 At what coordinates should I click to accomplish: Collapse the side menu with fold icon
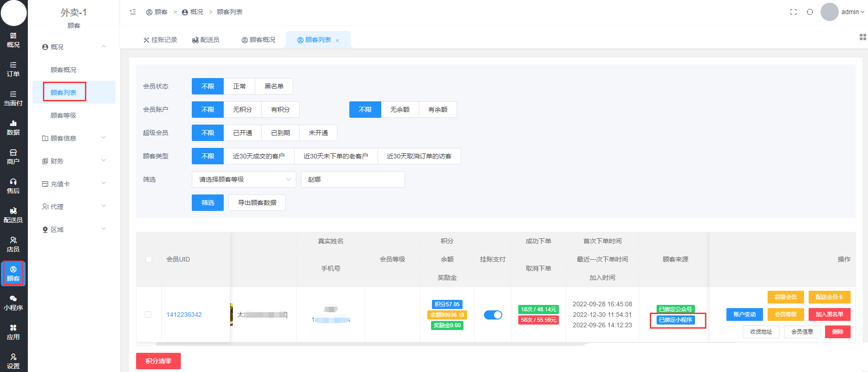(x=133, y=12)
